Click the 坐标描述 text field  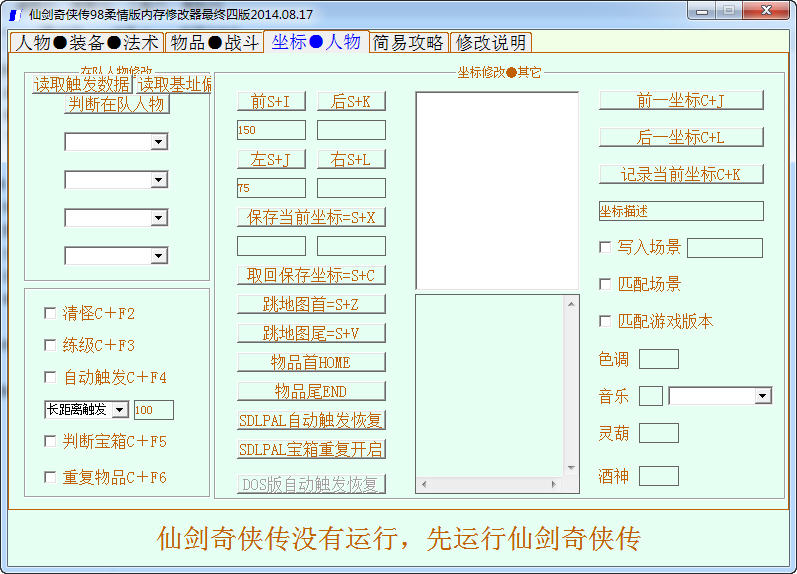[x=681, y=211]
